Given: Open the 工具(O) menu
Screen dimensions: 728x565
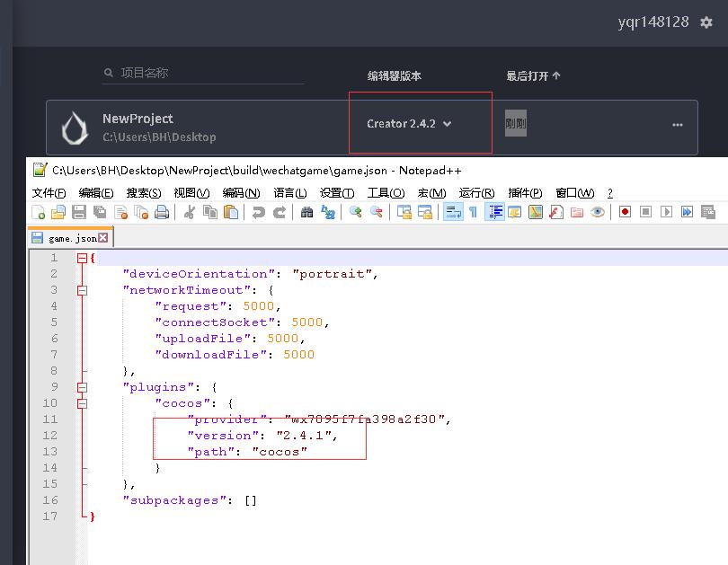Looking at the screenshot, I should tap(386, 193).
